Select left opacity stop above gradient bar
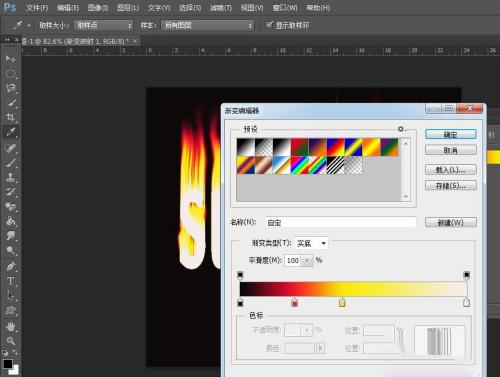The height and width of the screenshot is (377, 500). 240,275
